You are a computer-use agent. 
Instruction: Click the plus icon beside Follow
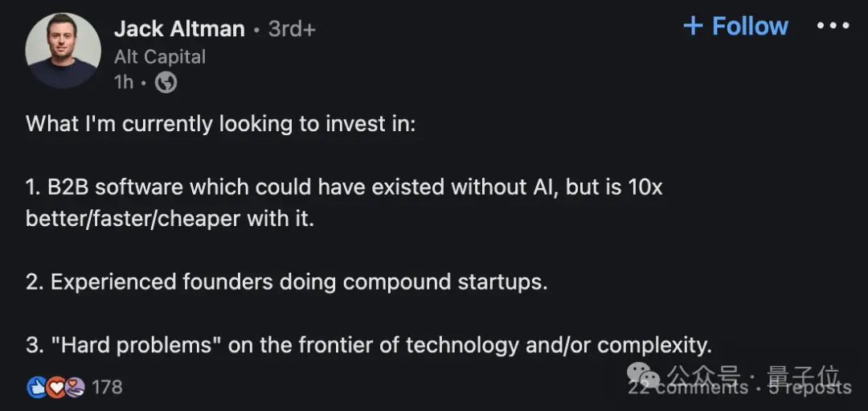[x=693, y=26]
